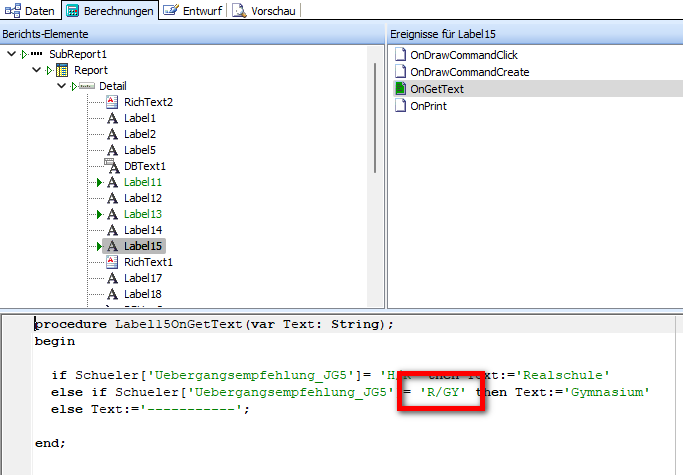
Task: Select Label17 in the tree
Action: [143, 278]
